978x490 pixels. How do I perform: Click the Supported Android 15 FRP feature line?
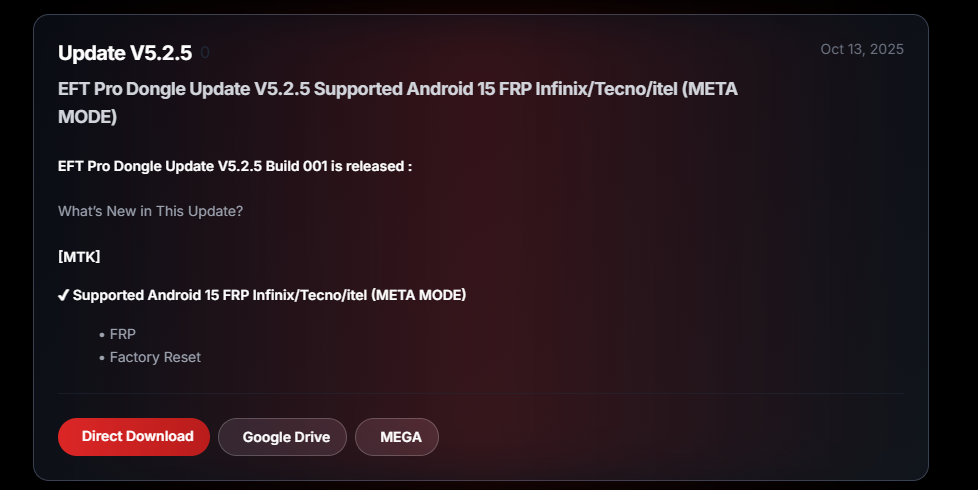269,295
